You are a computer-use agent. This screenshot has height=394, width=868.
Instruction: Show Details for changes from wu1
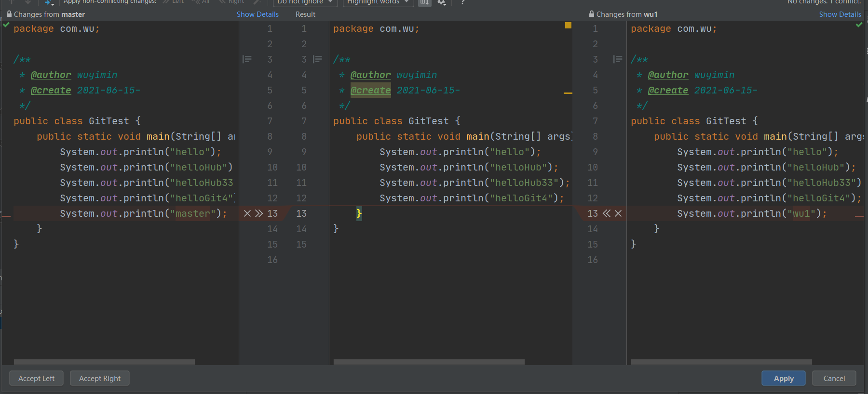(x=840, y=14)
